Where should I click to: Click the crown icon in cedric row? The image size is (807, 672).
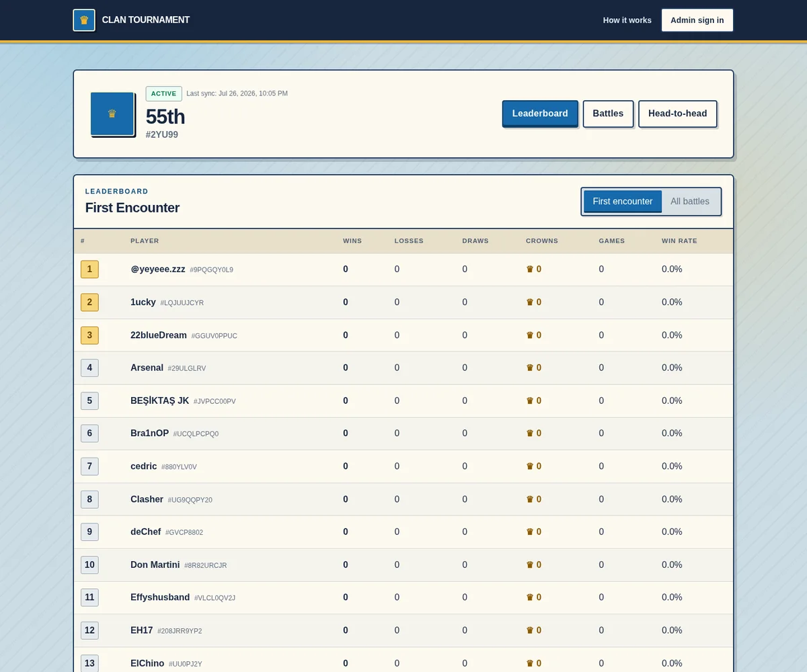(x=530, y=466)
